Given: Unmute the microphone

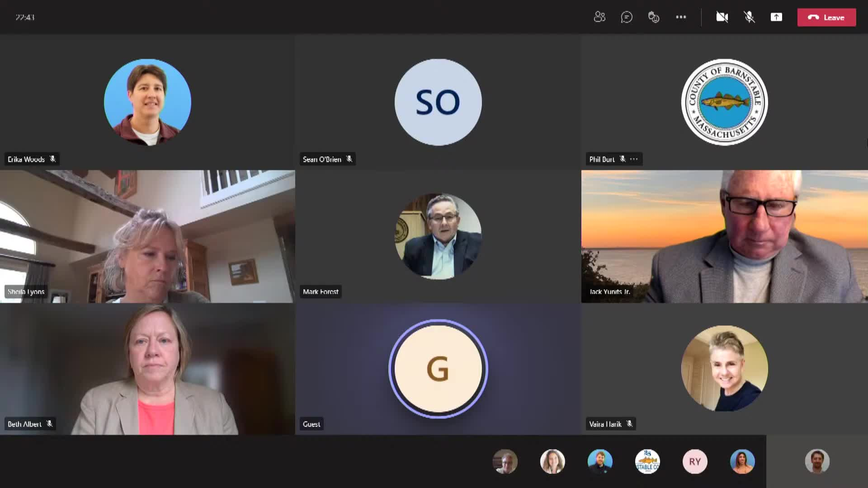Looking at the screenshot, I should 749,17.
